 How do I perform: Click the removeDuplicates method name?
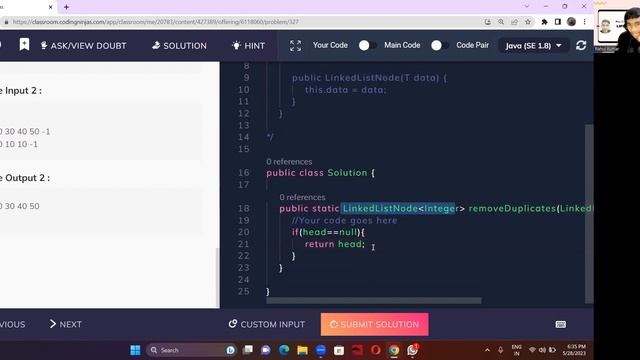pyautogui.click(x=512, y=209)
